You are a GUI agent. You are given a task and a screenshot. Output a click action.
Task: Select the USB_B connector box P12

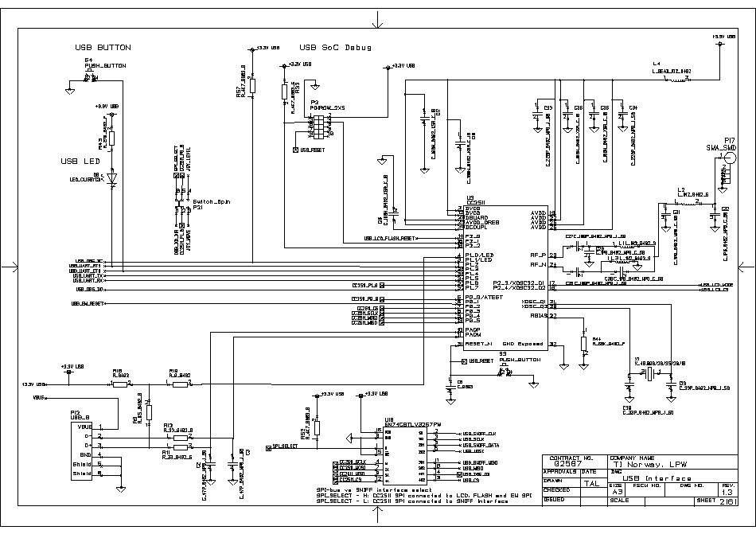tap(82, 450)
